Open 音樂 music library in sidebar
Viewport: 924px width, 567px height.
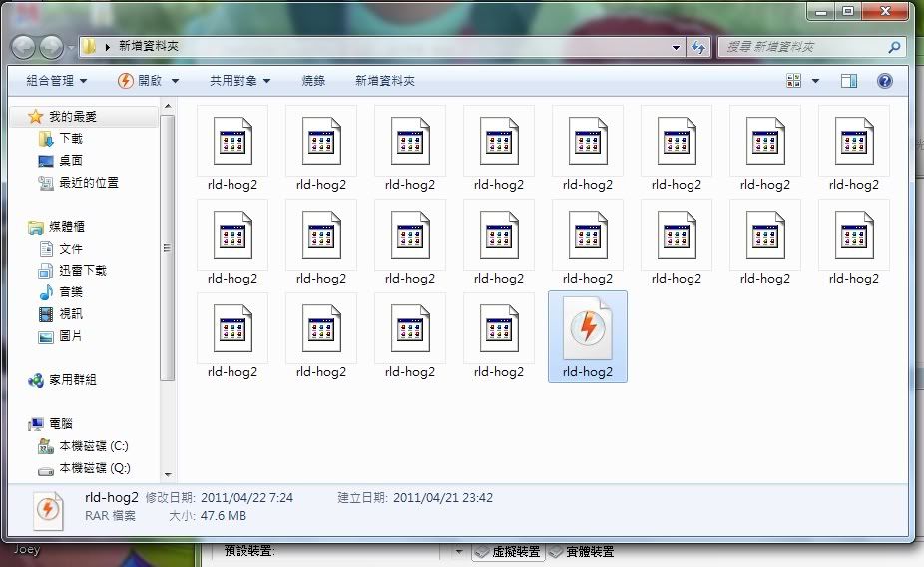pyautogui.click(x=70, y=292)
